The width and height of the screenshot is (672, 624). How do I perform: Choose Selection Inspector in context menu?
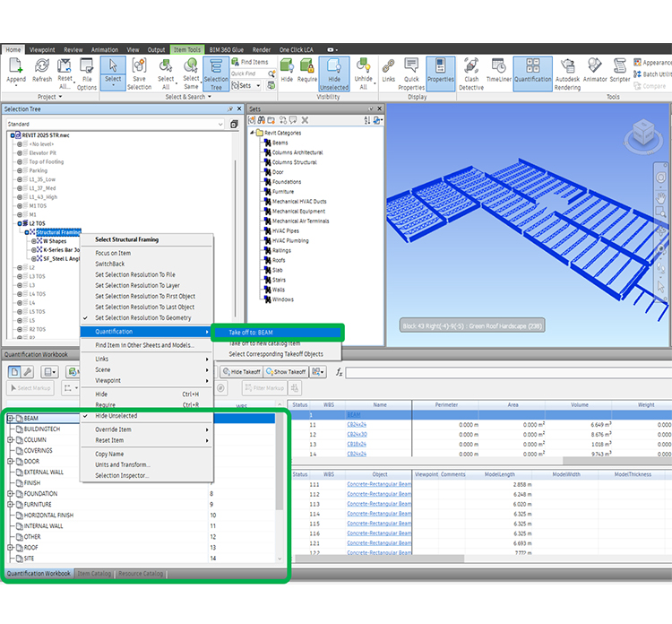pos(122,475)
